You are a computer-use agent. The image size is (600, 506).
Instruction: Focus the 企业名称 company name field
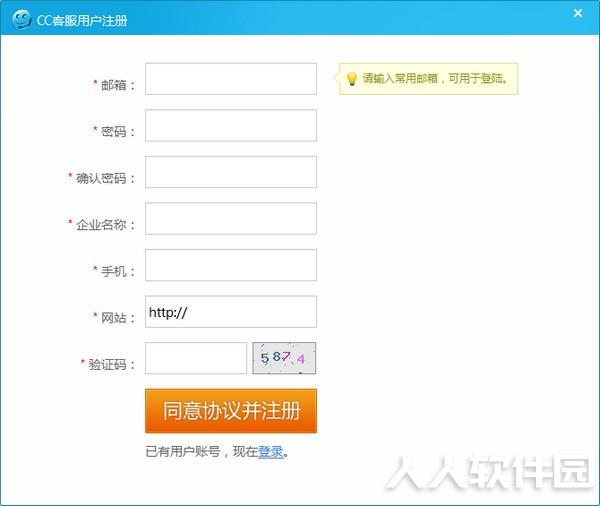coord(231,219)
